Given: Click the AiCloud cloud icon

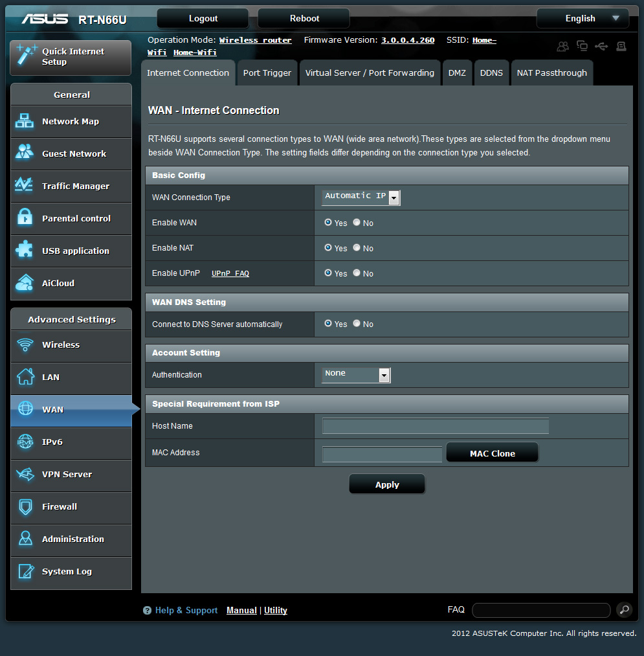Looking at the screenshot, I should [24, 282].
